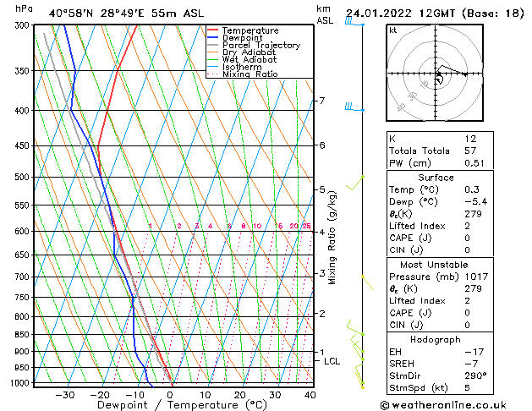Click the Most Unstable section header
Image resolution: width=532 pixels, height=411 pixels.
pos(436,264)
